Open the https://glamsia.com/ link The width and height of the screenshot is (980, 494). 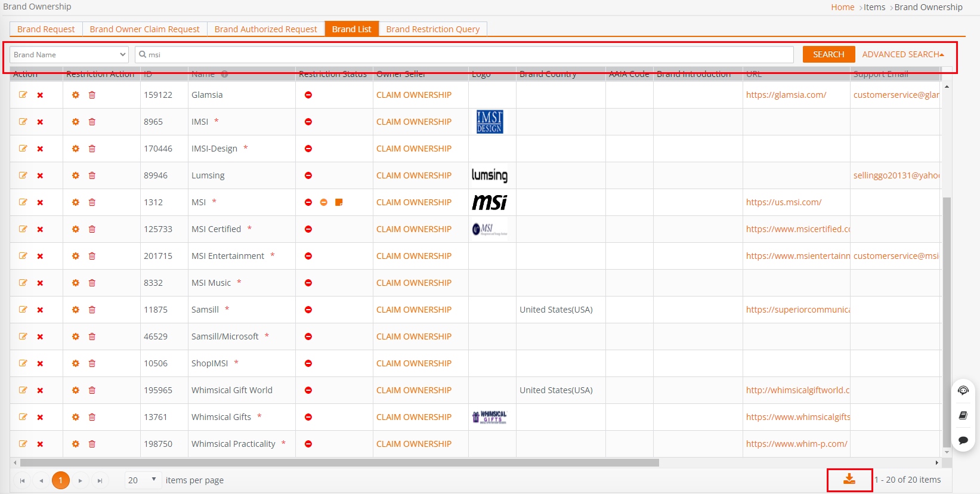point(786,95)
